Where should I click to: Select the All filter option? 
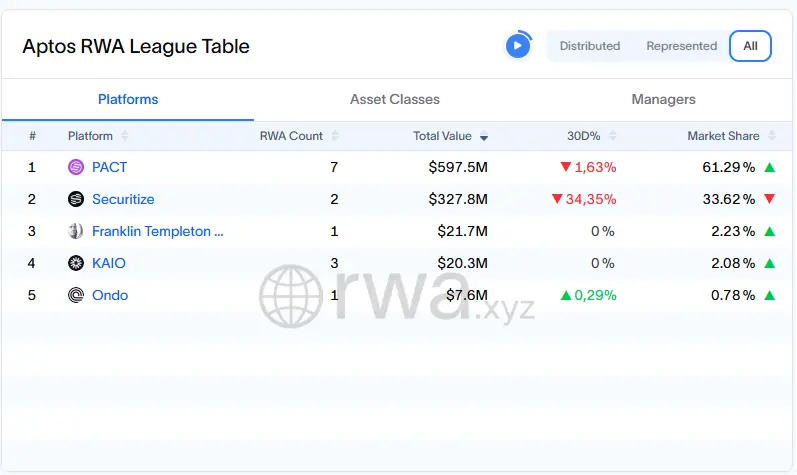coord(750,46)
